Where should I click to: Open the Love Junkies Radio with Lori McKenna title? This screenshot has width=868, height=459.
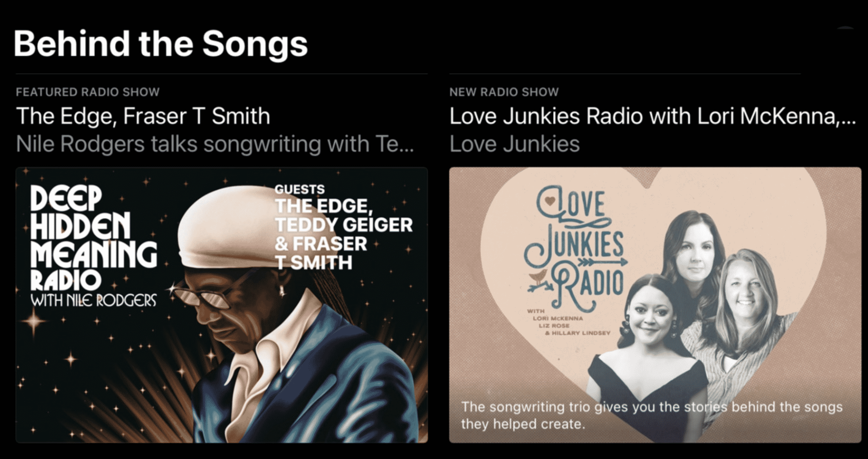point(653,116)
